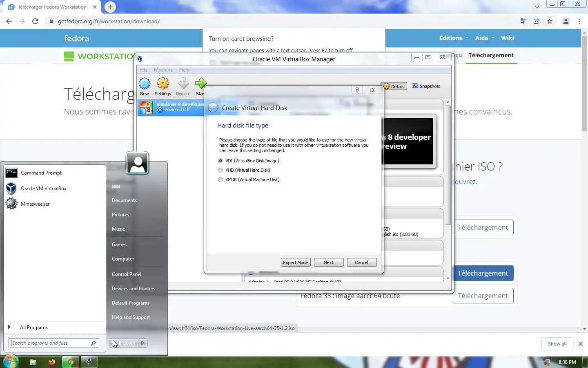588x368 pixels.
Task: Open Pictures from Start menu
Action: click(120, 215)
